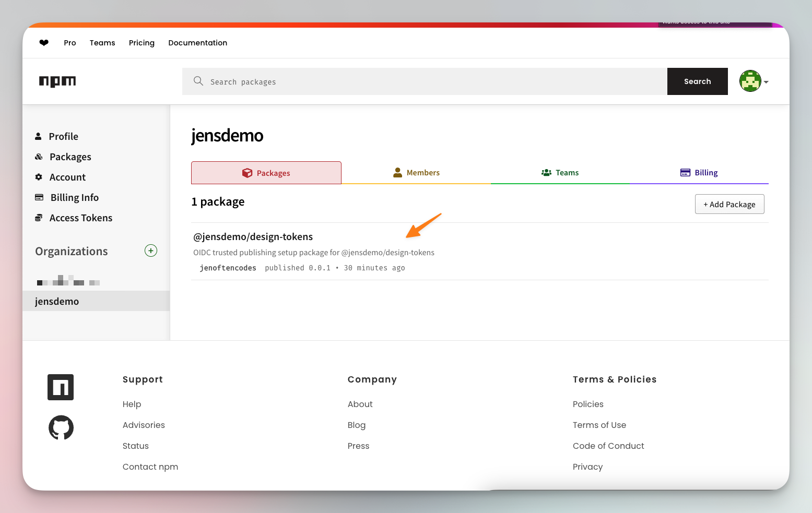Expand the avatar dropdown caret
Screen dimensions: 812x513
click(766, 82)
